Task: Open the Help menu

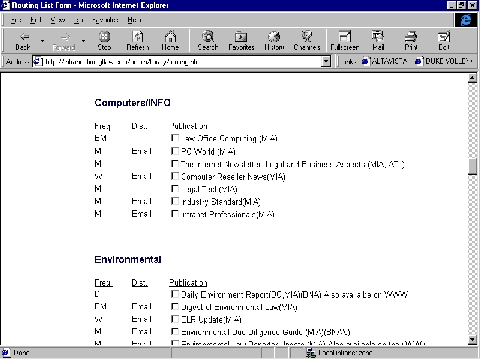Action: 134,20
